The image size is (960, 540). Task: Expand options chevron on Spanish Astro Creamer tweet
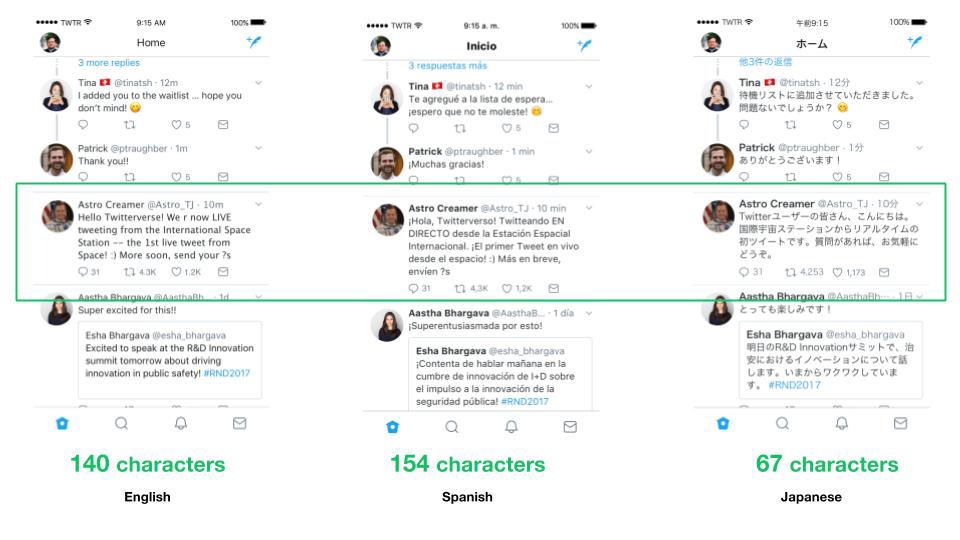click(589, 208)
